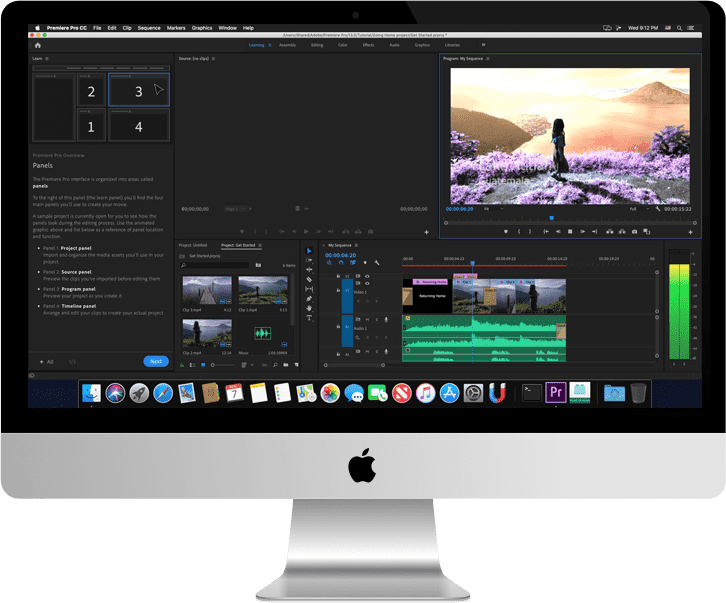Open the Source panel menu
Viewport: 726px width, 603px height.
coord(213,59)
